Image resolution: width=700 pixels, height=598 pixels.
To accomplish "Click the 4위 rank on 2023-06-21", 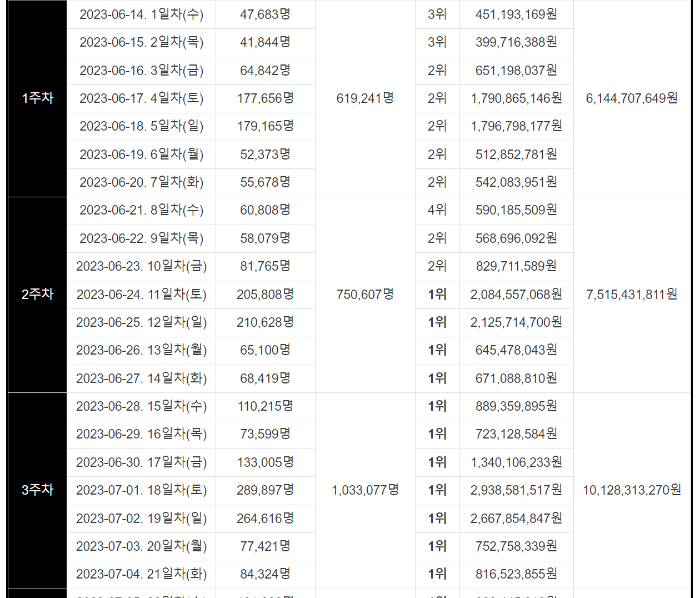I will point(437,210).
